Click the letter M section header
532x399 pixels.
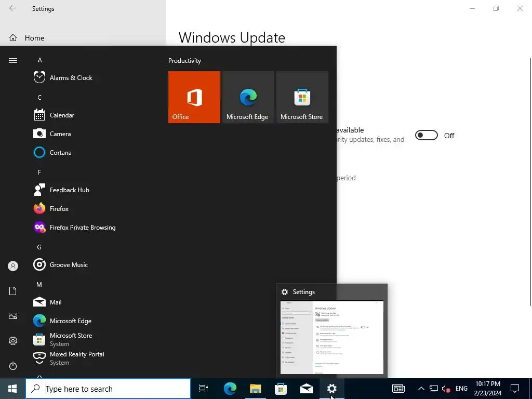[x=39, y=284]
